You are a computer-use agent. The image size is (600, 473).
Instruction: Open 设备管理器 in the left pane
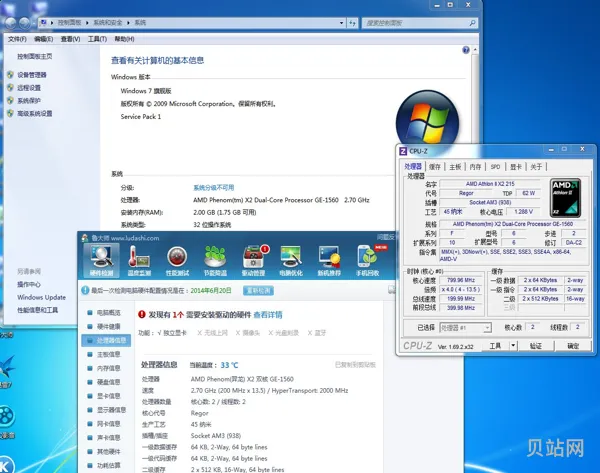click(32, 75)
